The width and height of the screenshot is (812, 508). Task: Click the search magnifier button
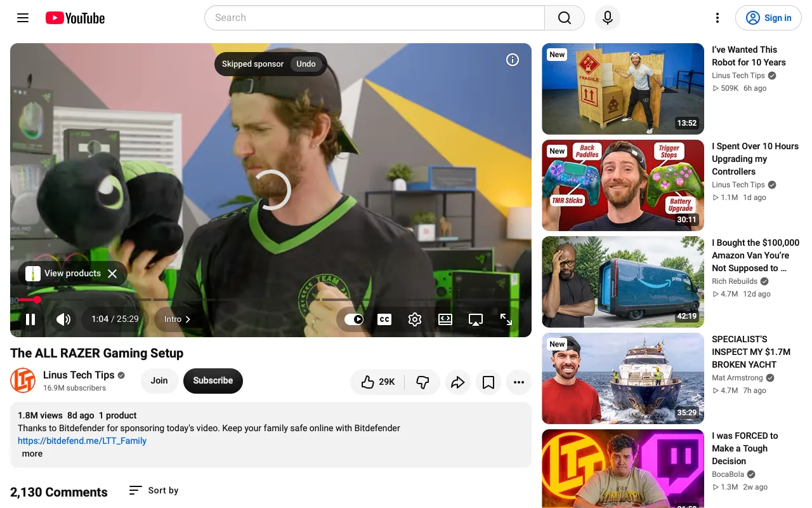tap(565, 18)
